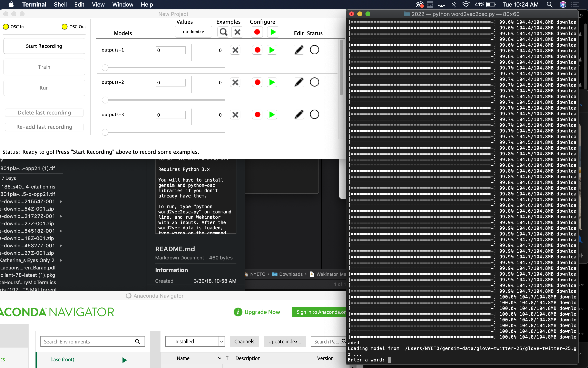Click the all-models delete examples X icon

coord(237,32)
